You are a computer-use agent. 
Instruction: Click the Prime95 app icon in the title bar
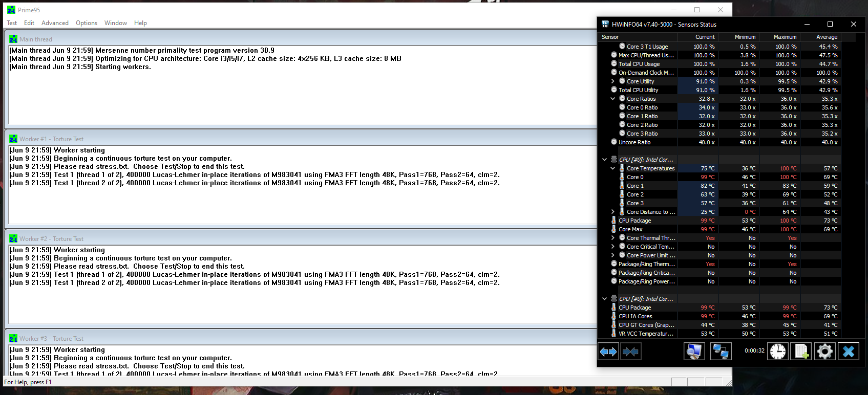[11, 10]
